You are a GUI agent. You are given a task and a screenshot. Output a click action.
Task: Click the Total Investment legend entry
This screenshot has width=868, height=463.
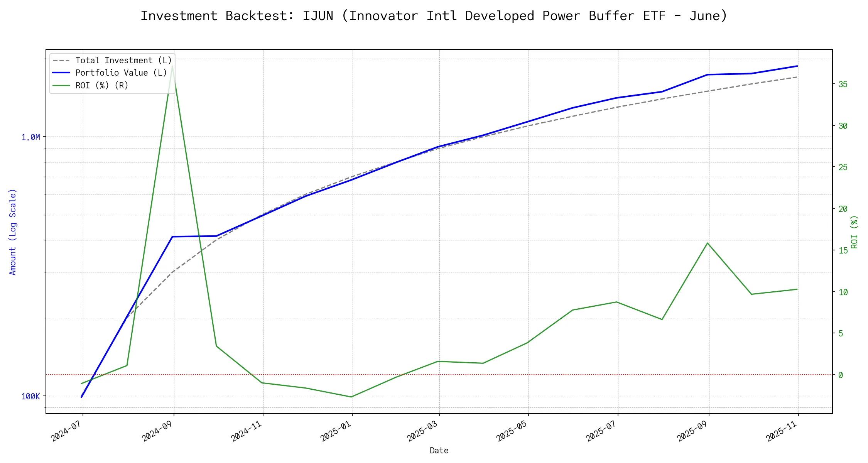123,61
